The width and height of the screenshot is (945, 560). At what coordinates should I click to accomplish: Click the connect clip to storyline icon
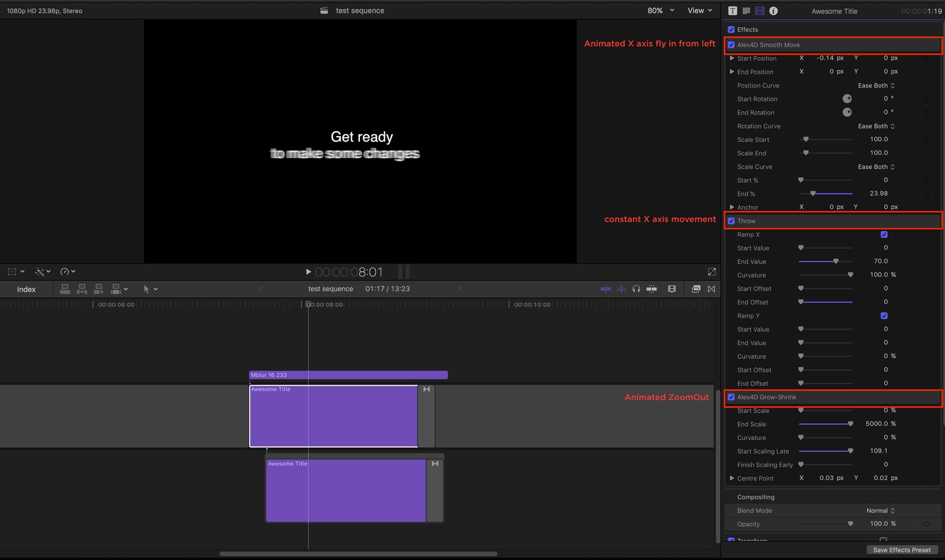(x=65, y=289)
